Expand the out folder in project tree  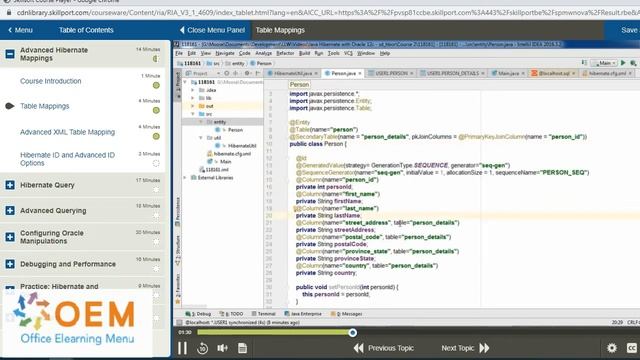click(193, 106)
